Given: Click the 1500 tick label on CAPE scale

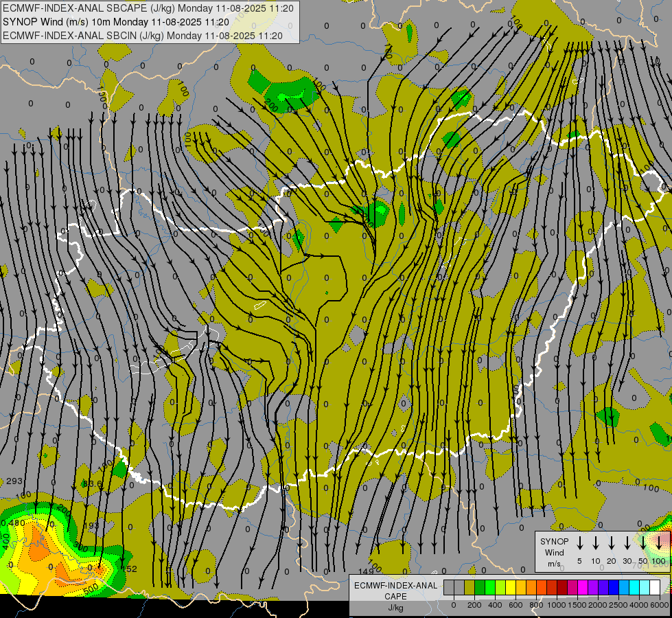Looking at the screenshot, I should [x=577, y=605].
